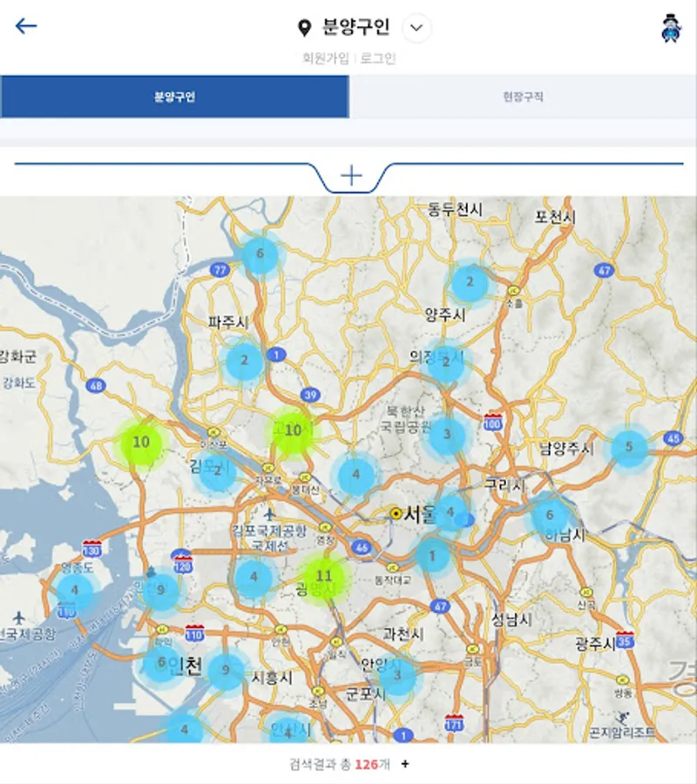Tap the 강화군 map label

click(18, 356)
